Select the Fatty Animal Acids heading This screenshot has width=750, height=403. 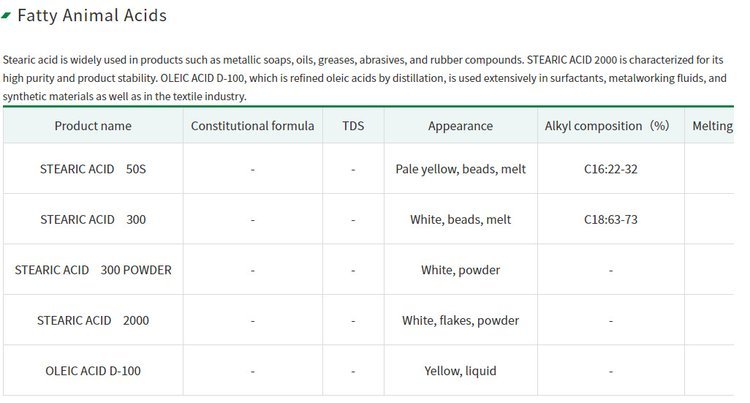[92, 15]
